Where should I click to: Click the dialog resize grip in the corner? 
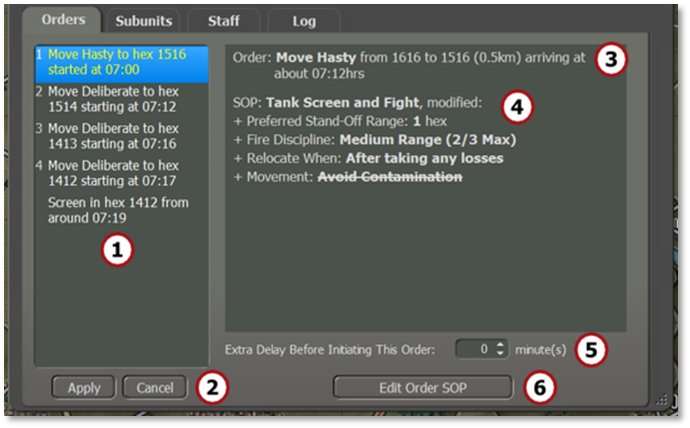661,399
